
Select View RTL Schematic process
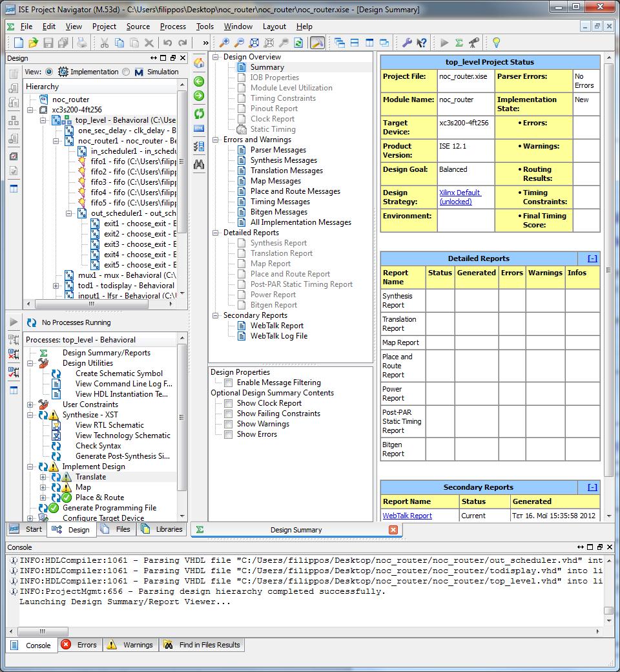coord(110,425)
